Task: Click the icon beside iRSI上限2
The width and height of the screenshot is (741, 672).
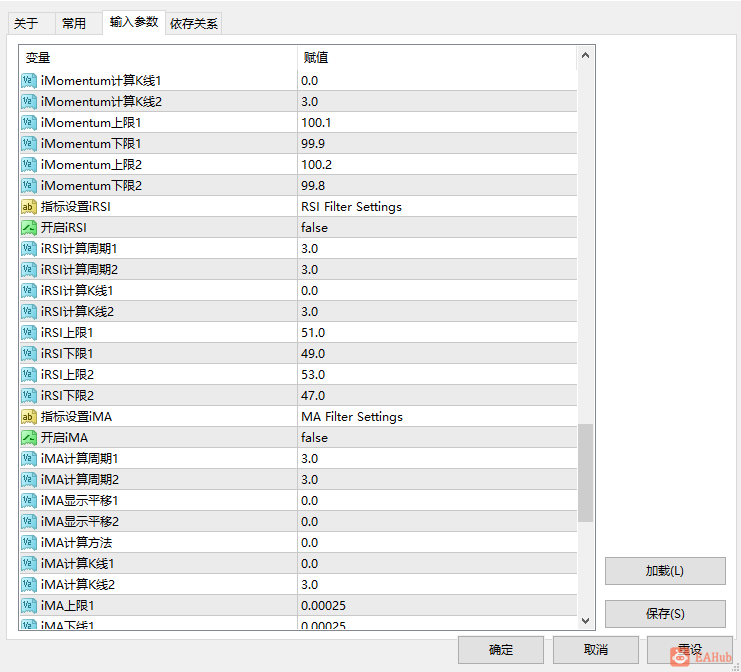Action: click(x=29, y=375)
